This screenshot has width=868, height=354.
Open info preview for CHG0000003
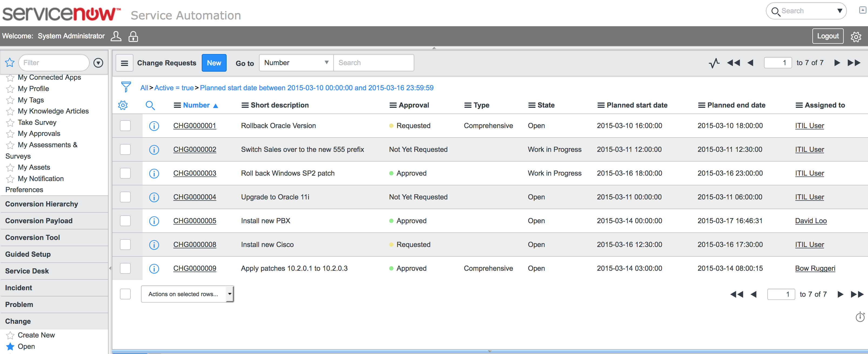[x=154, y=173]
